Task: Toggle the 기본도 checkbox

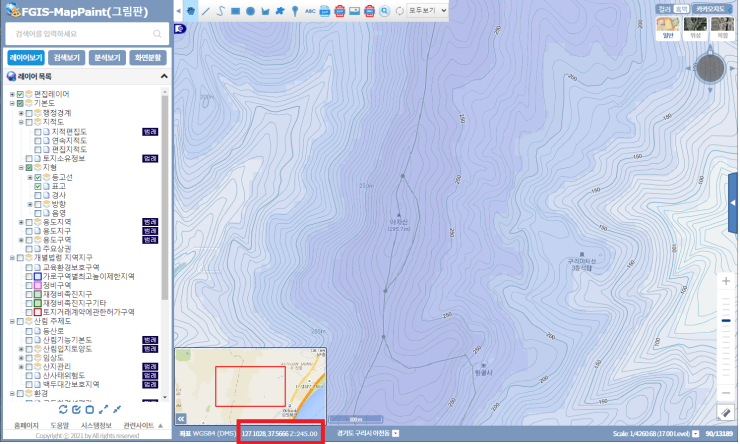Action: pyautogui.click(x=20, y=103)
